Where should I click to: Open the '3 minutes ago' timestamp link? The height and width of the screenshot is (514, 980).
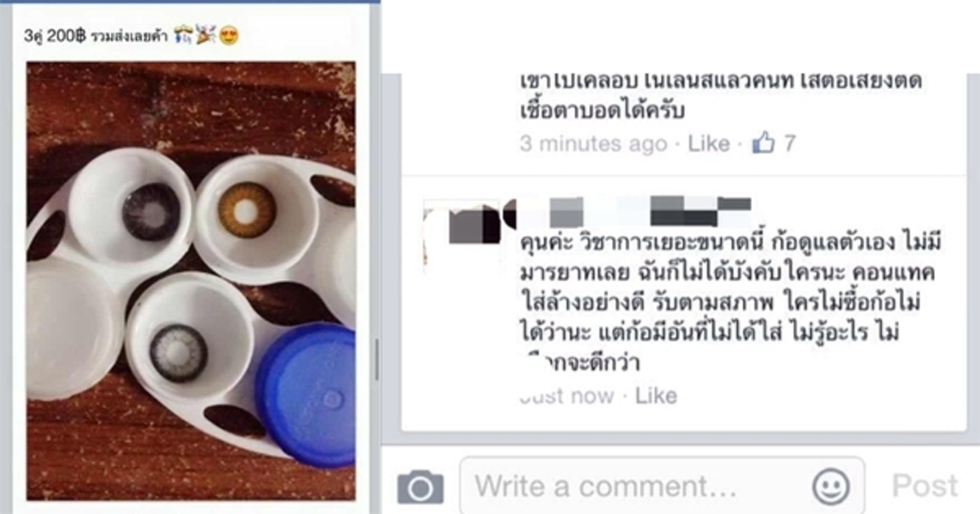594,144
